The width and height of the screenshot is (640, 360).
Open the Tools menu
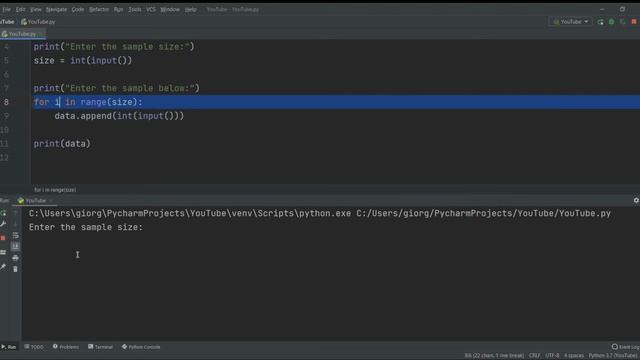135,9
